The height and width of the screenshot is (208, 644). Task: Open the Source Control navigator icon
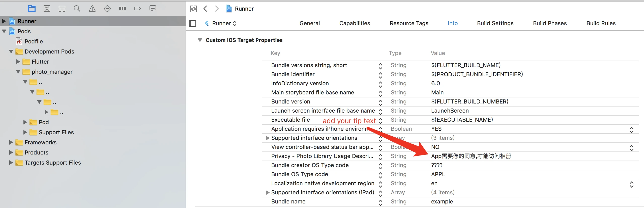tap(47, 9)
